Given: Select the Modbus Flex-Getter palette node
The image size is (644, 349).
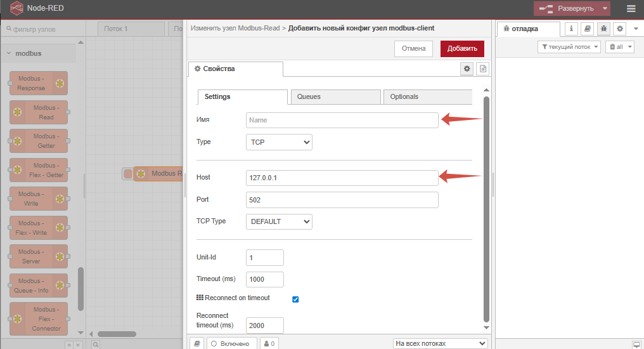Looking at the screenshot, I should (39, 170).
